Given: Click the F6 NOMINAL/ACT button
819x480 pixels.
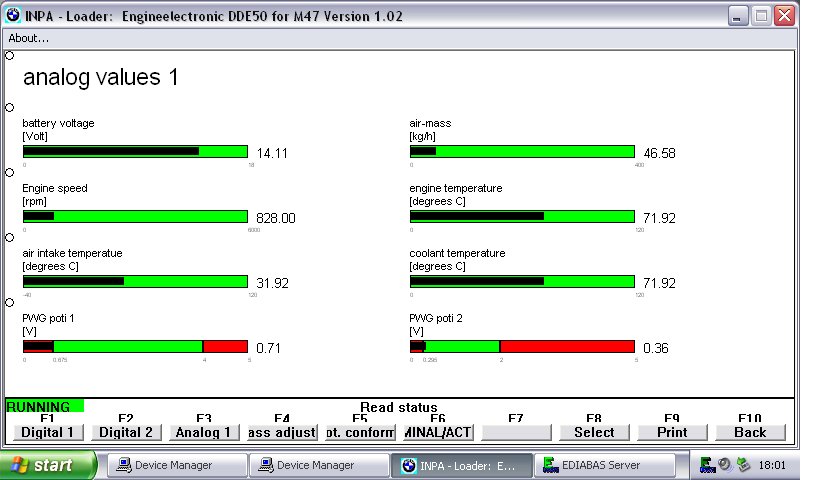Looking at the screenshot, I should click(x=438, y=432).
